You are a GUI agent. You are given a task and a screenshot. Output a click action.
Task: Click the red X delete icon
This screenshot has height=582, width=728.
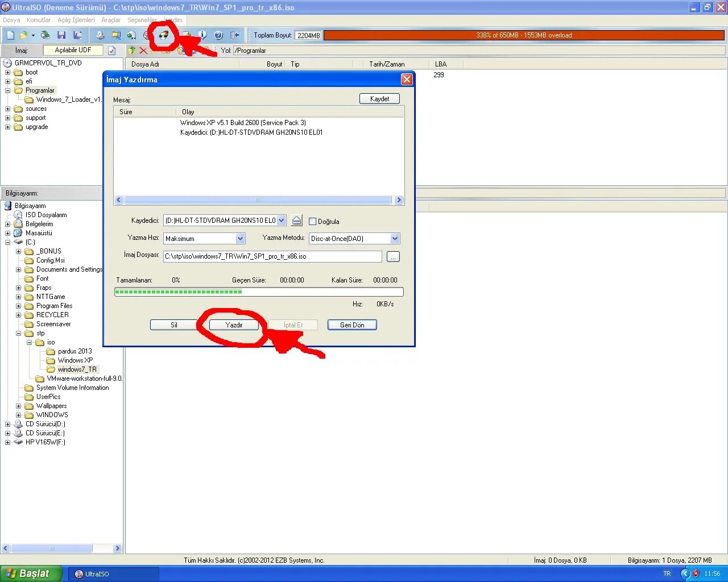(143, 51)
